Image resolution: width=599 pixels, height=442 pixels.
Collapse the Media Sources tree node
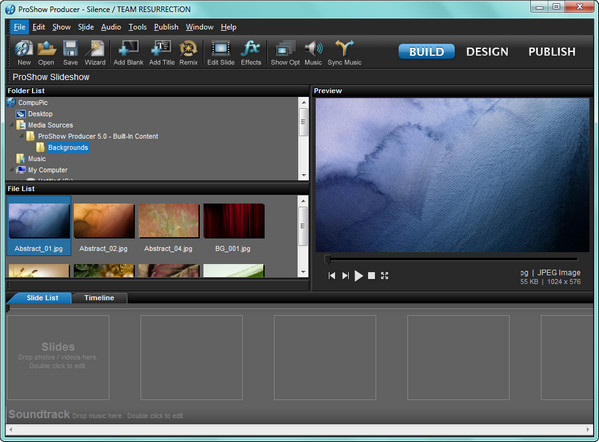[11, 125]
